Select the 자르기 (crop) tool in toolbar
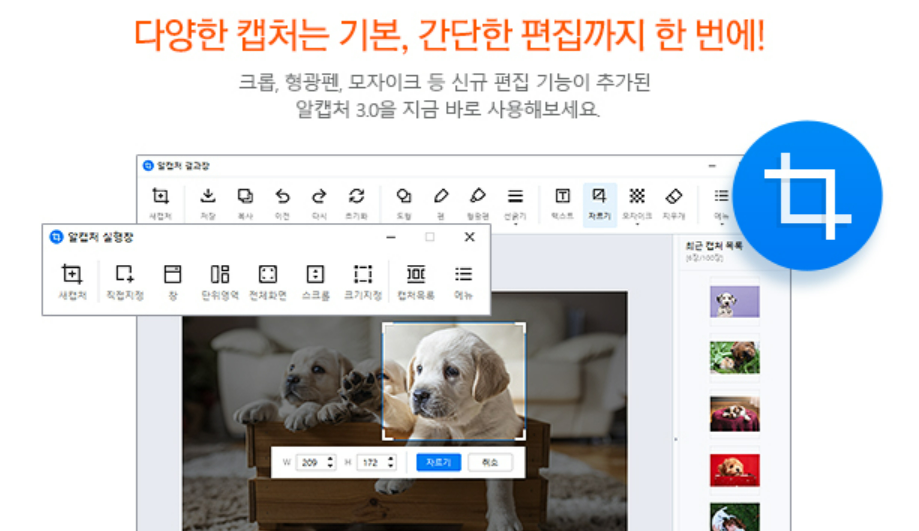Viewport: 919px width, 531px height. [599, 203]
